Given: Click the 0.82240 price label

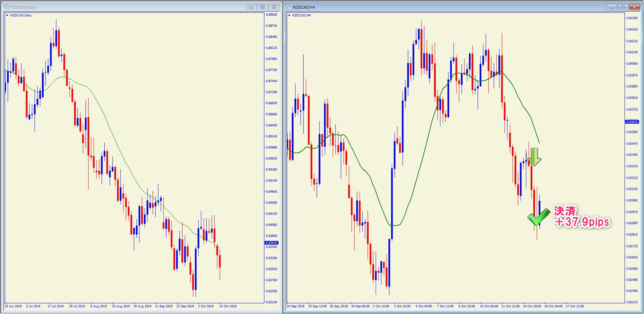Looking at the screenshot, I should [272, 302].
